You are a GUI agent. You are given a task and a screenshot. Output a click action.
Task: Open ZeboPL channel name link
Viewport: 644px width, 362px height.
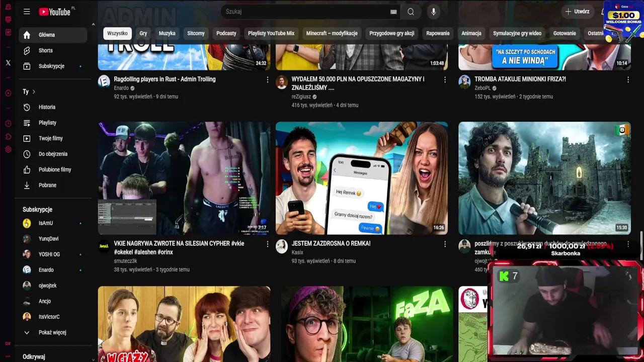482,88
